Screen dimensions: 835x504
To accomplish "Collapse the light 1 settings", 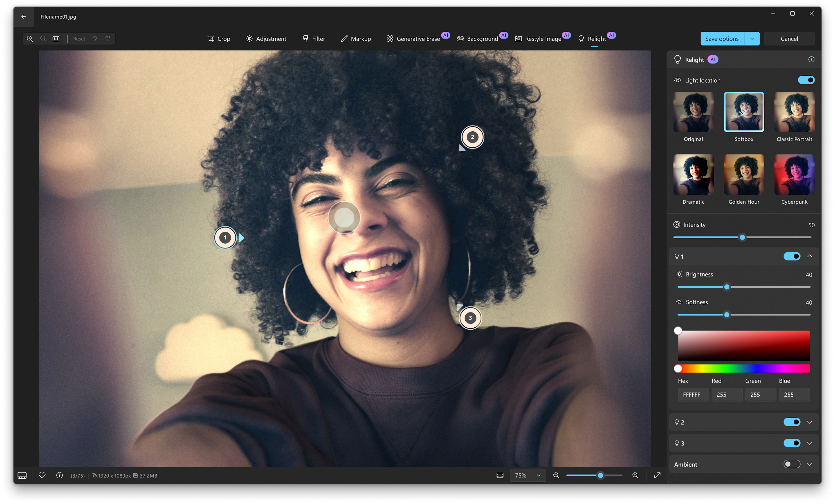I will coord(810,256).
